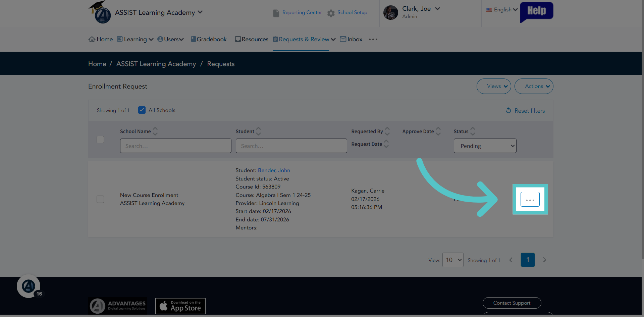Image resolution: width=644 pixels, height=317 pixels.
Task: Click the Gradebook book icon
Action: 193,39
